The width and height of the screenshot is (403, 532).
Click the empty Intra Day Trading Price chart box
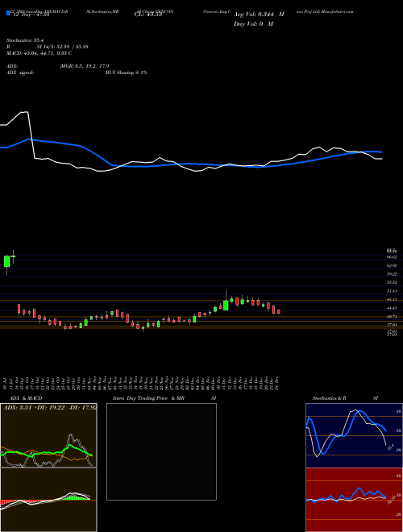coord(161,451)
